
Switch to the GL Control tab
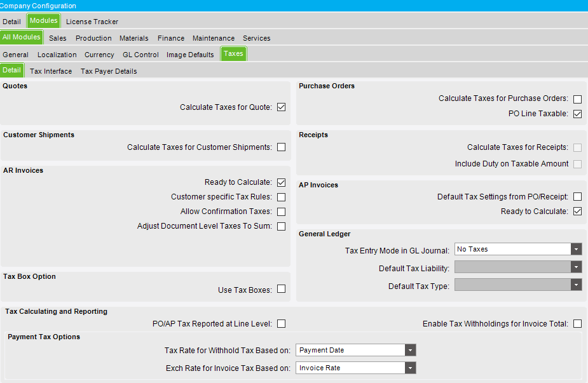(140, 55)
